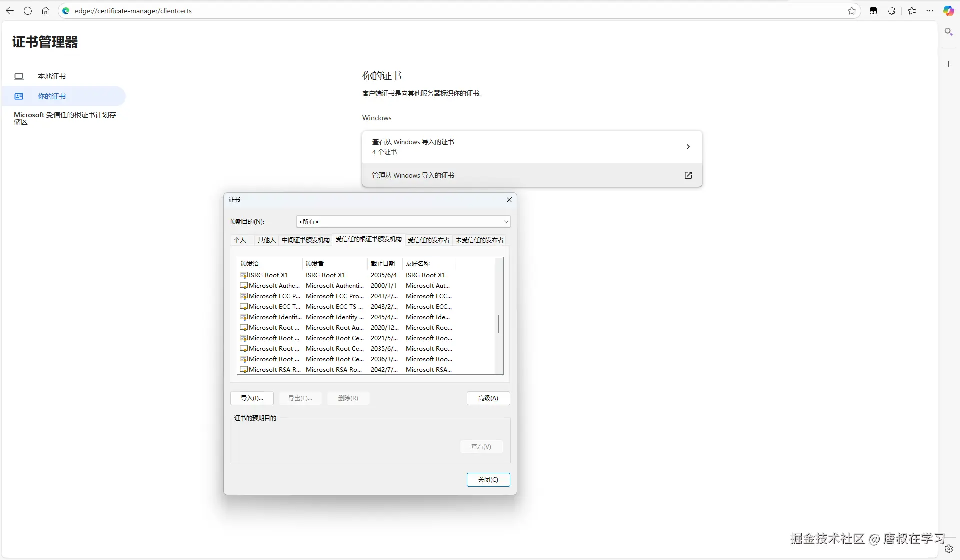The image size is (960, 560).
Task: Click the certificate icon on the row expiring 2020/12
Action: tap(244, 328)
